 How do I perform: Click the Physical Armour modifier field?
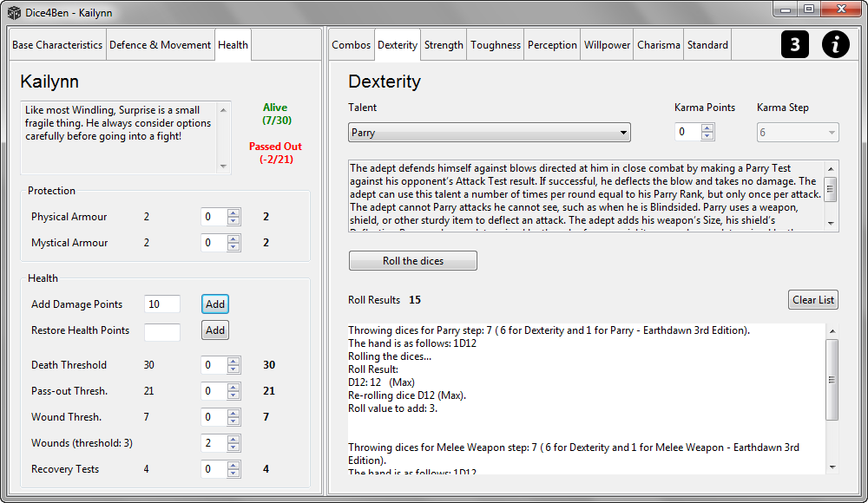coord(214,216)
